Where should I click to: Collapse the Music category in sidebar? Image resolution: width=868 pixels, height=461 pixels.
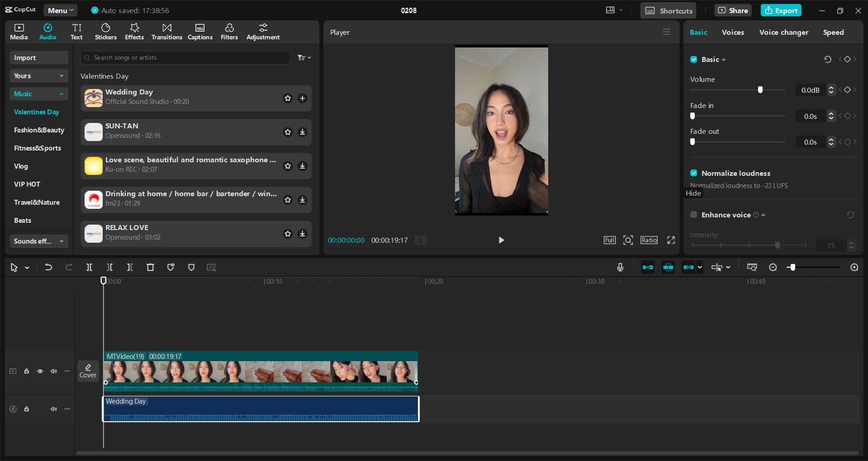tap(62, 94)
